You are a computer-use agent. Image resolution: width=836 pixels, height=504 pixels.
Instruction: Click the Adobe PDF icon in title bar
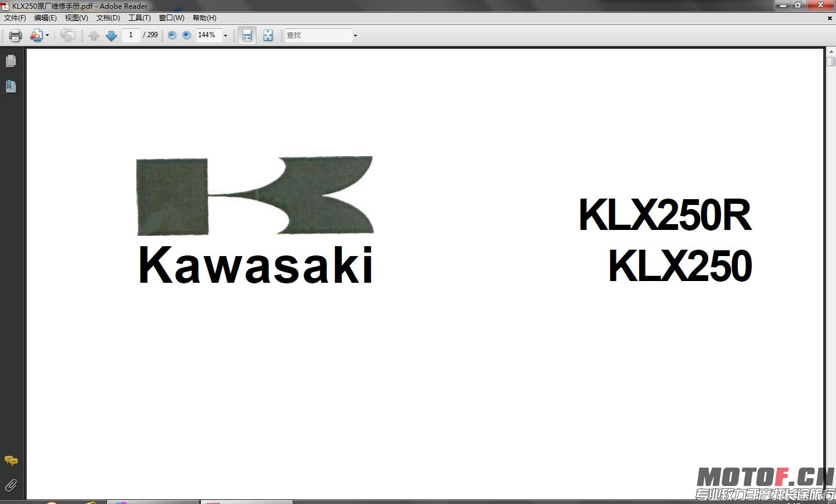point(5,6)
